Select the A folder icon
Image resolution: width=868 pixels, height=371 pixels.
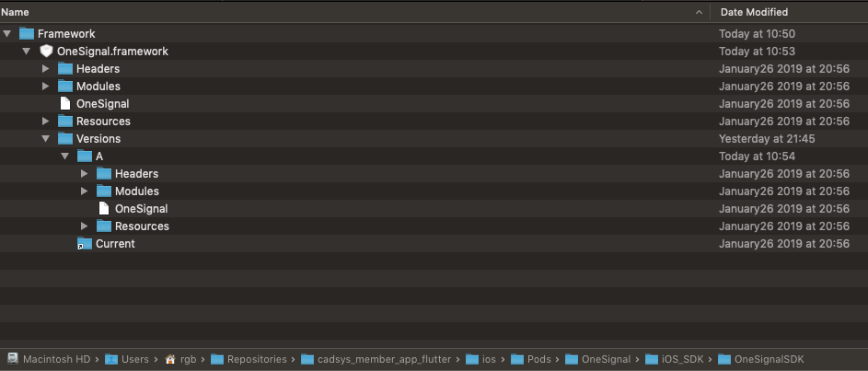(x=85, y=157)
